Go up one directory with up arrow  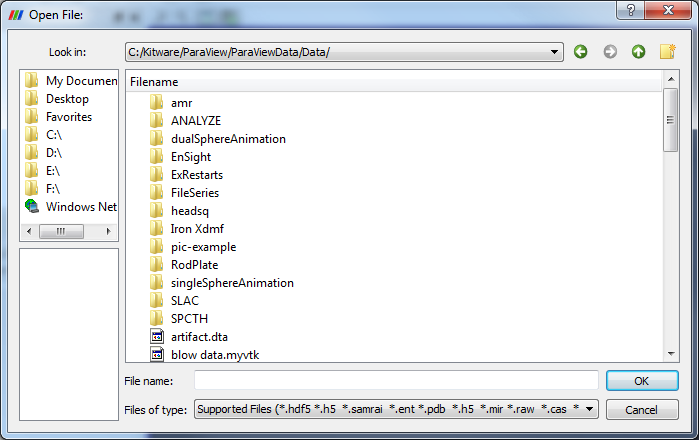pos(638,52)
